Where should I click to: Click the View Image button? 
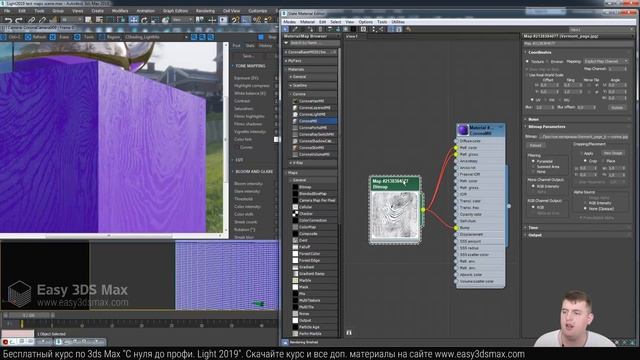pyautogui.click(x=612, y=153)
